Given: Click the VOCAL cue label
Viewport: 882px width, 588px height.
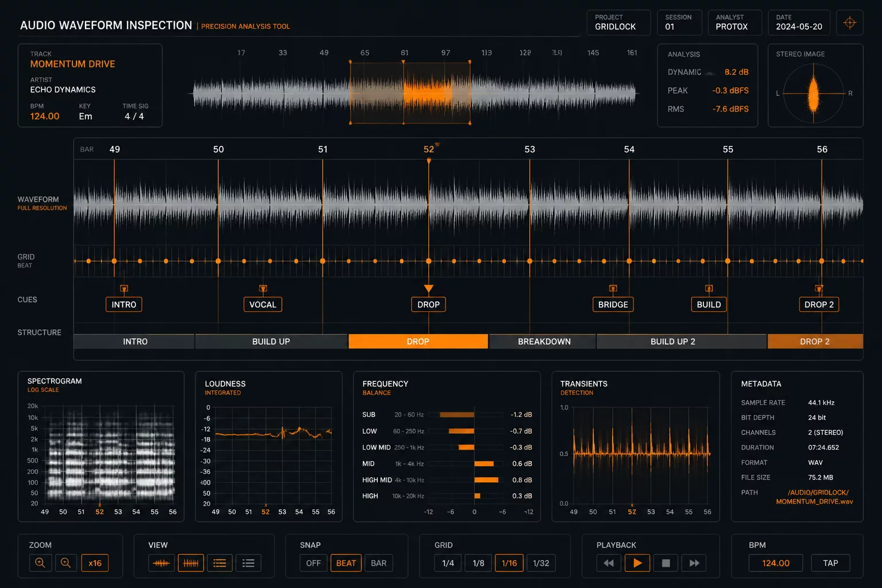Looking at the screenshot, I should 263,304.
